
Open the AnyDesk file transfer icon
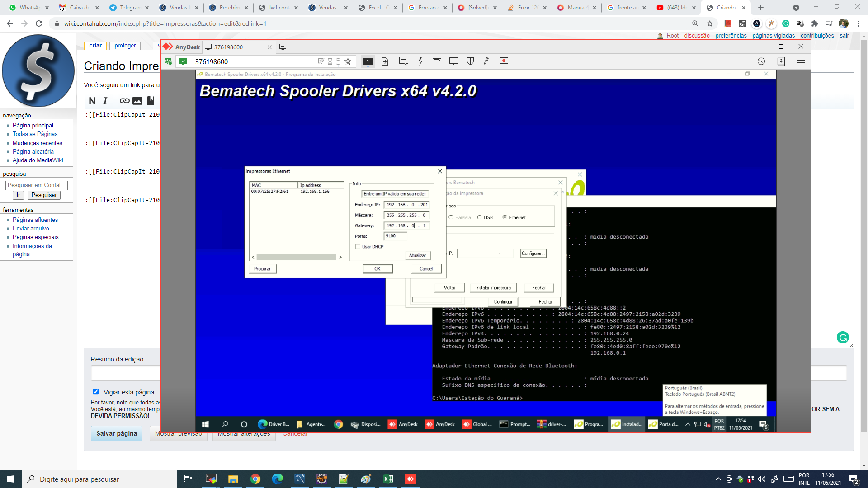[385, 61]
